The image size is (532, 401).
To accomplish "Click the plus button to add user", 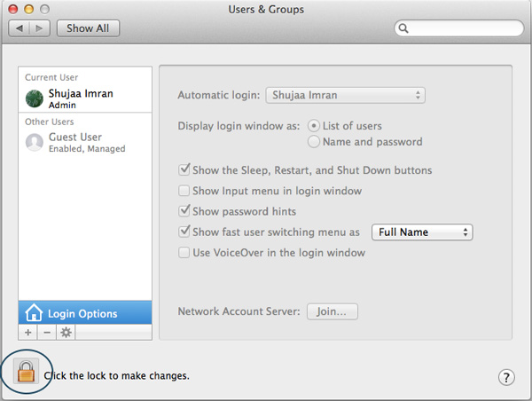I will (28, 332).
